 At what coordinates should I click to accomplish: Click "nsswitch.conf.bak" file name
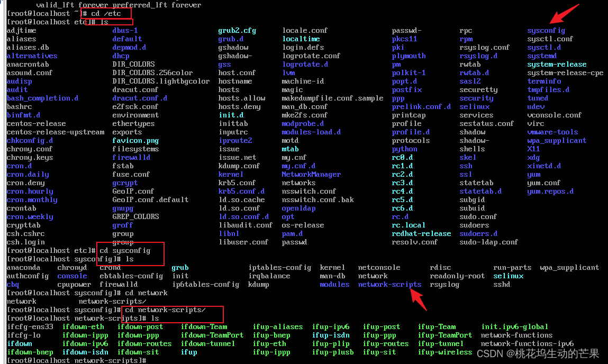318,200
